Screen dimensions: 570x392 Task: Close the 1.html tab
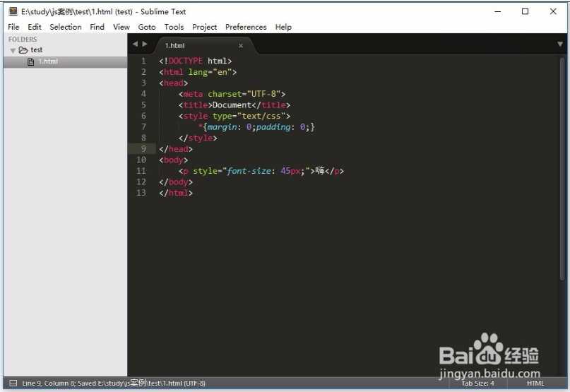tap(241, 46)
